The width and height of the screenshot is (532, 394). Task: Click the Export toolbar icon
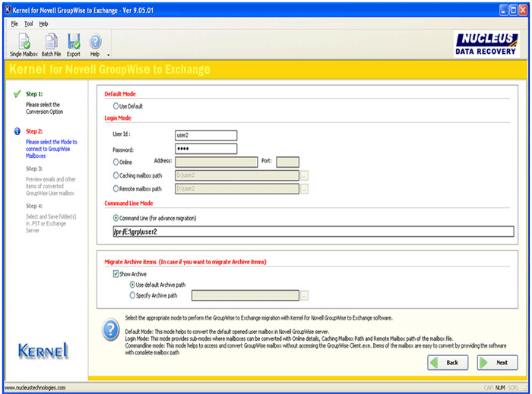tap(74, 44)
